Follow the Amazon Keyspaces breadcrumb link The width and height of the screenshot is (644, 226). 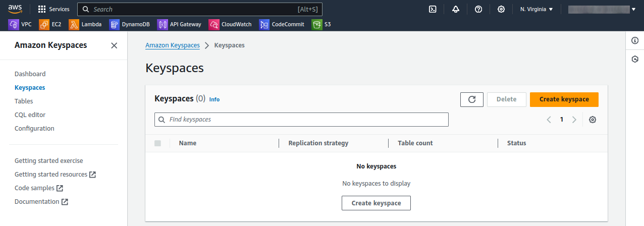(172, 45)
